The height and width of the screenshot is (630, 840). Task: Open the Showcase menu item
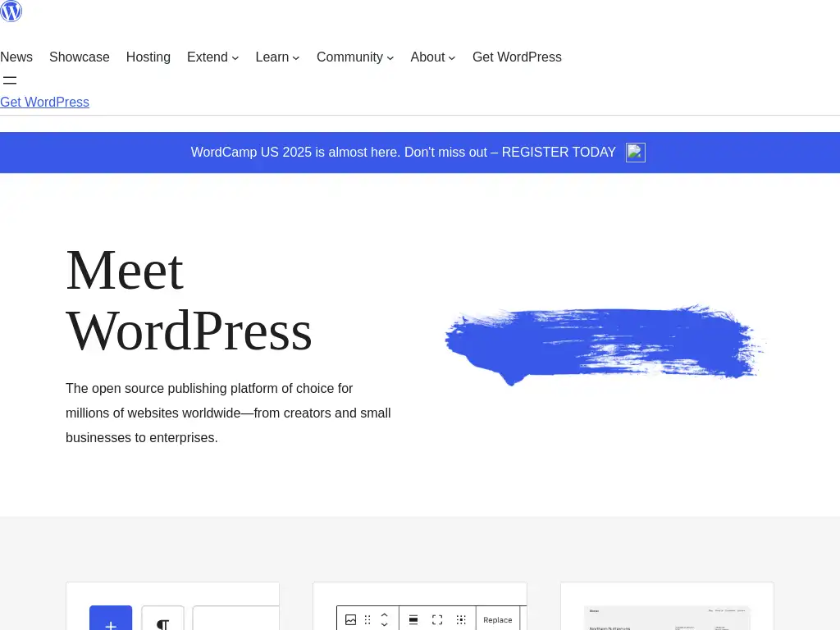80,57
